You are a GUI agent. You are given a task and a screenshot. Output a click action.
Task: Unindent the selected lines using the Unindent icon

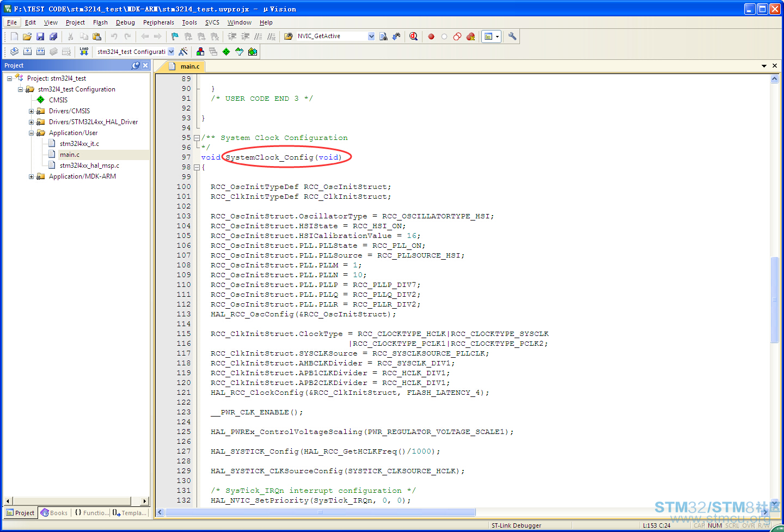tap(246, 36)
